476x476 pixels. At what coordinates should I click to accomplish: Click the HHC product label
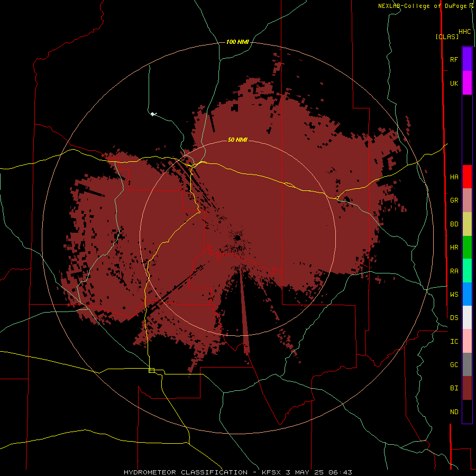pyautogui.click(x=464, y=32)
